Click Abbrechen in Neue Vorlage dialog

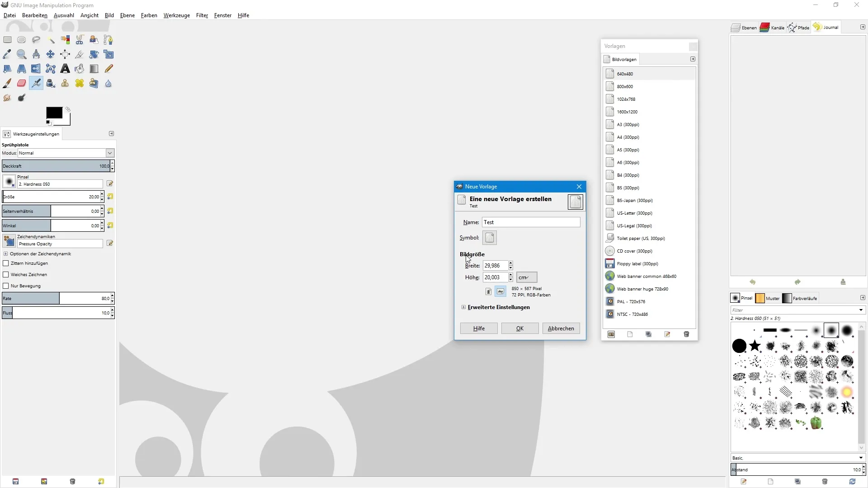(561, 328)
